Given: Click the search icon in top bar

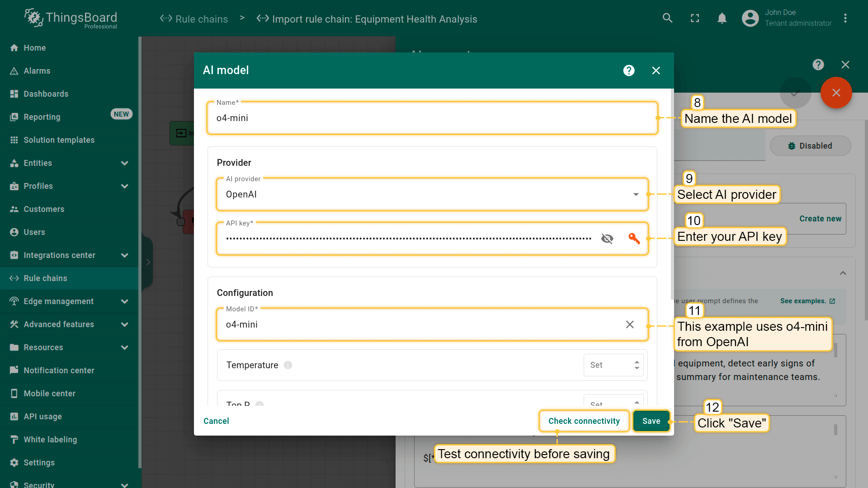Looking at the screenshot, I should pyautogui.click(x=667, y=18).
